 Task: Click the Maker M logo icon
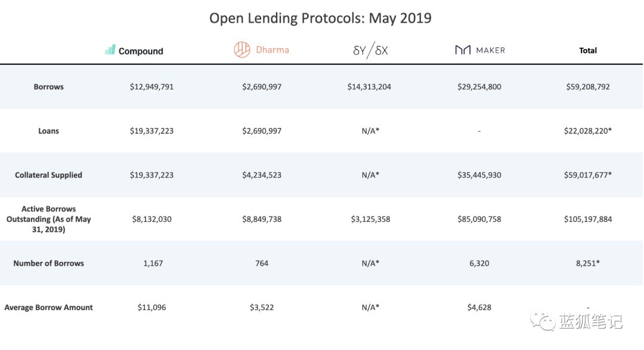[463, 50]
